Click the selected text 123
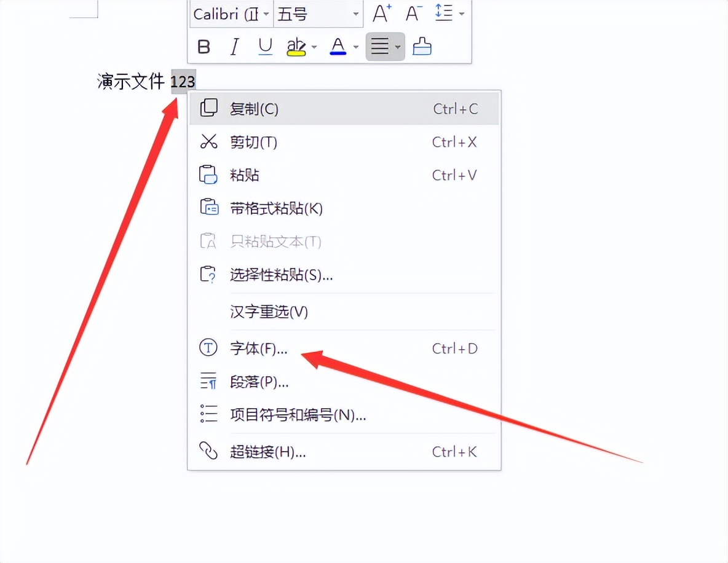Screen dimensions: 728x563 (x=183, y=82)
